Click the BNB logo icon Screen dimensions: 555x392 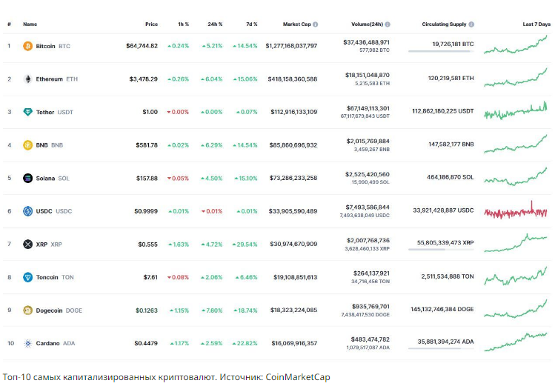click(27, 145)
